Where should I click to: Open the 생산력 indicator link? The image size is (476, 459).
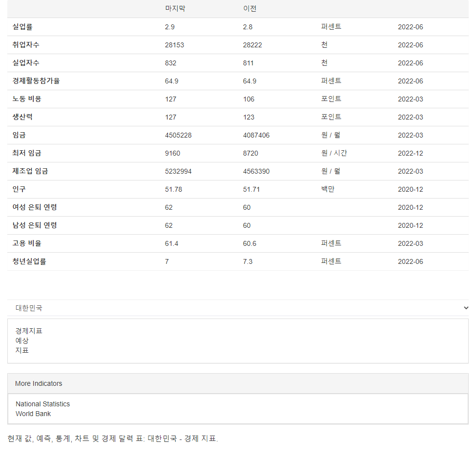point(22,117)
